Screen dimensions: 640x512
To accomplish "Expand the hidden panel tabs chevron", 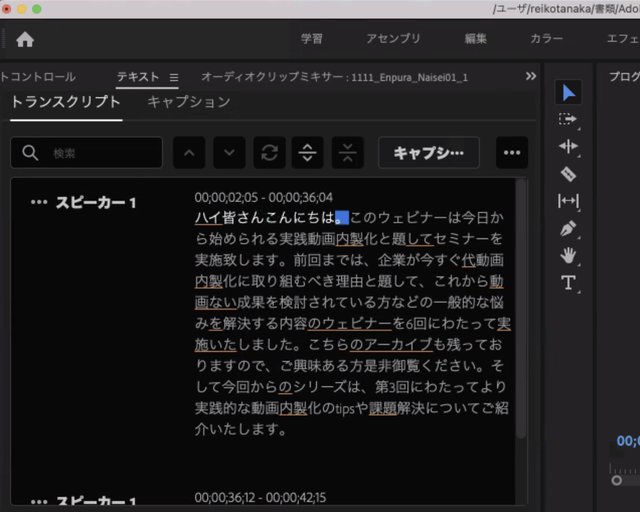I will tap(531, 76).
